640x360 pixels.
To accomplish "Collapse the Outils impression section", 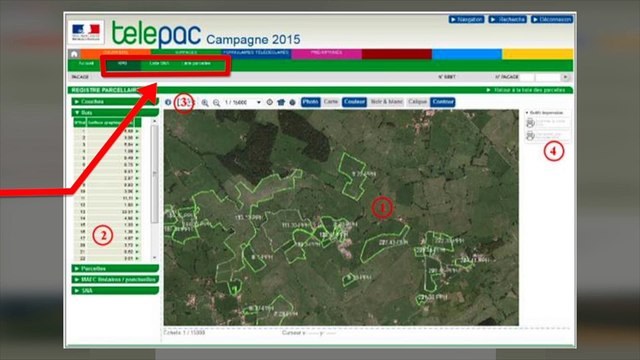I will click(x=544, y=112).
